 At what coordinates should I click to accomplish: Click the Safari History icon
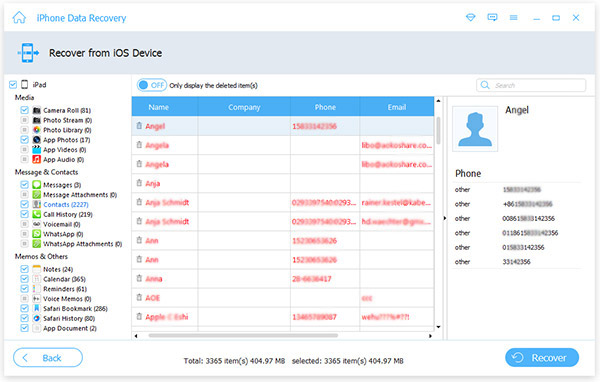(36, 318)
